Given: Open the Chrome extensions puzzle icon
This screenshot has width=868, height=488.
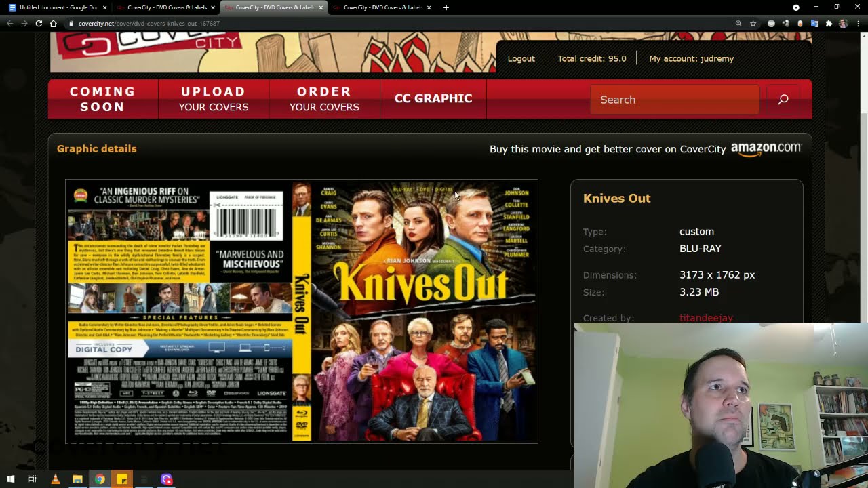Looking at the screenshot, I should click(829, 23).
